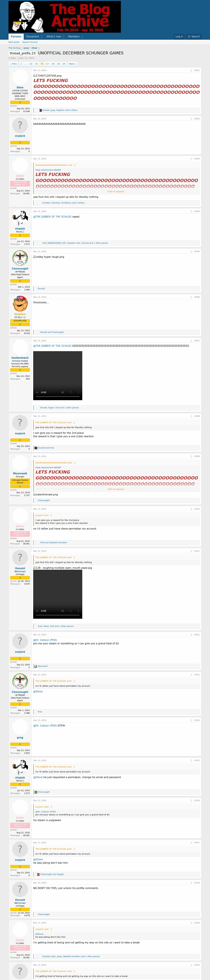Share post #302

(191, 119)
